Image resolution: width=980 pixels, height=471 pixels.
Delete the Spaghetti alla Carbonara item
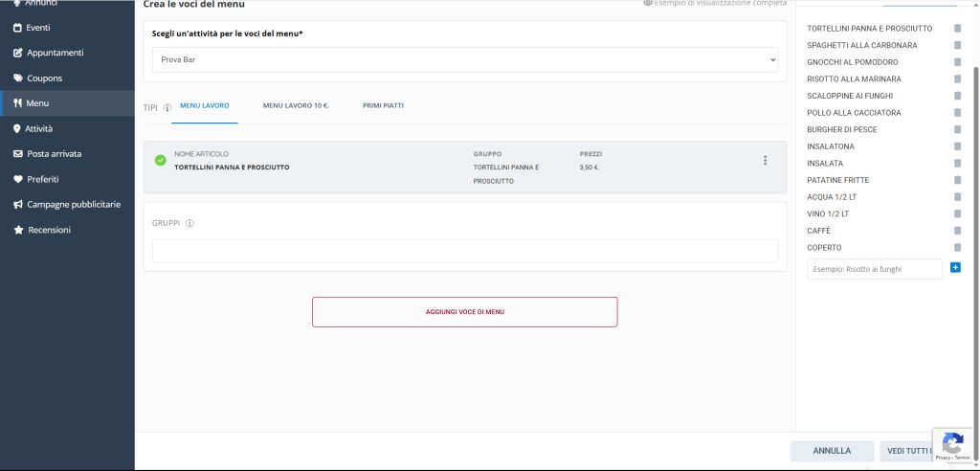click(x=957, y=45)
